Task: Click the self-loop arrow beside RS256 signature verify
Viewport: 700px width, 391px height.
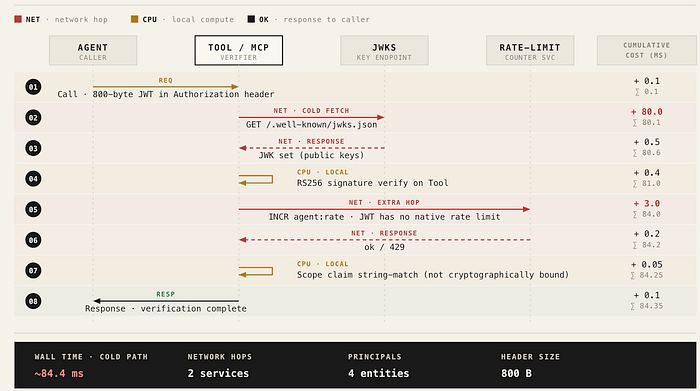Action: tap(256, 179)
